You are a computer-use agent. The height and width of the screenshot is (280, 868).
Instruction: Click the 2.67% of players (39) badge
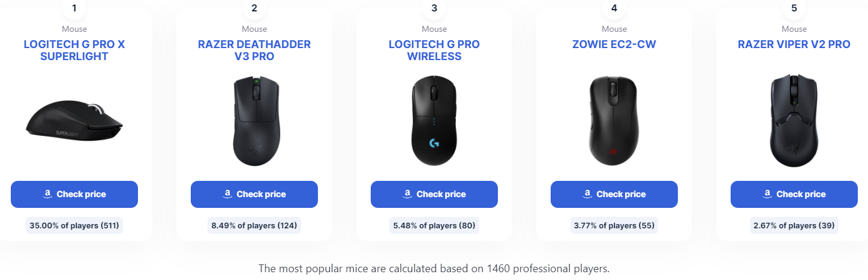pos(794,226)
